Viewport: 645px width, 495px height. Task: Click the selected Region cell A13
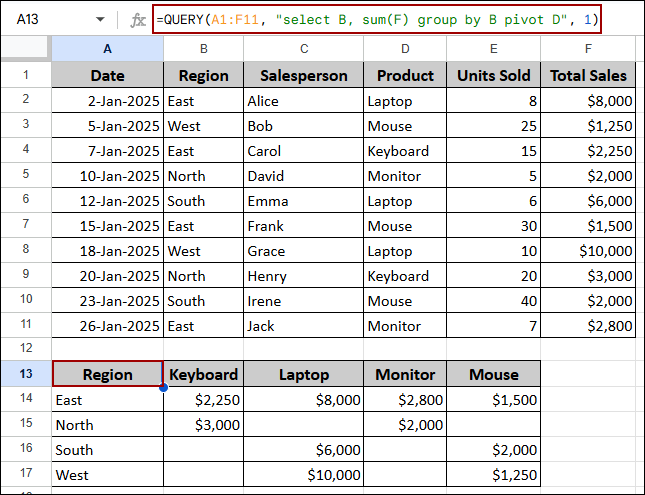point(107,374)
